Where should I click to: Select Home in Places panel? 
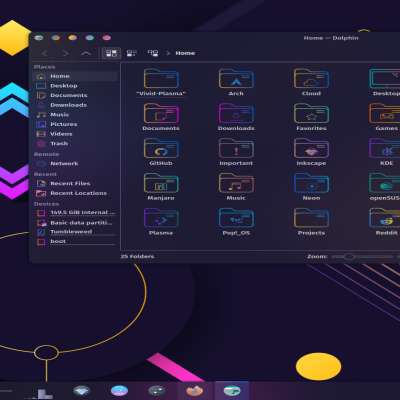point(75,76)
